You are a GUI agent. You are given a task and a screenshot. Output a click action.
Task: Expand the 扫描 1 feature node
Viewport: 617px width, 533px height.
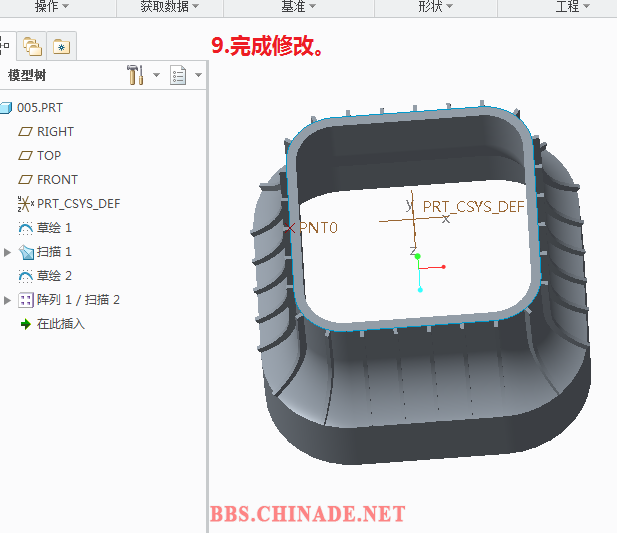pyautogui.click(x=9, y=252)
